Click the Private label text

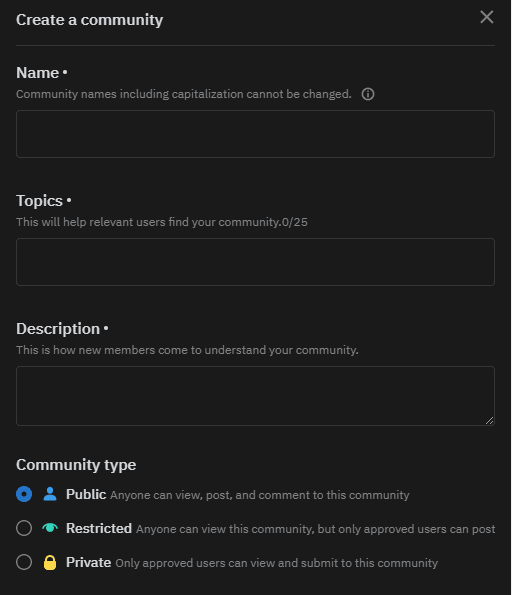coord(88,562)
